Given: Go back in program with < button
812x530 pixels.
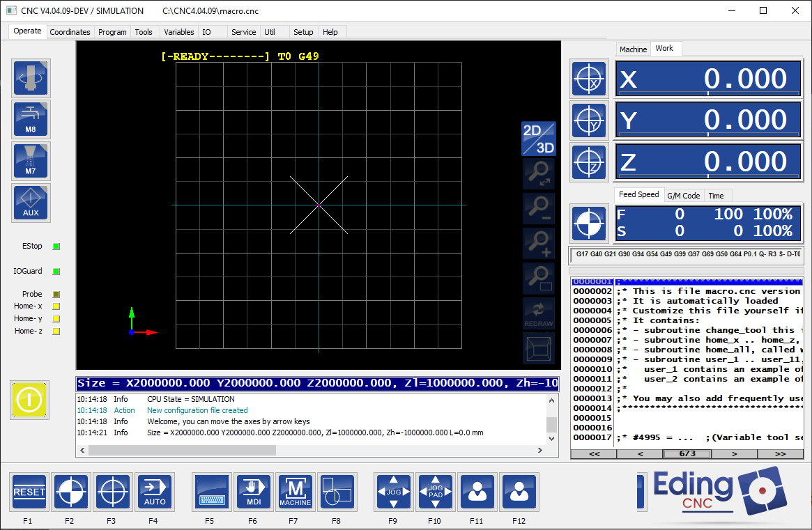Looking at the screenshot, I should [640, 454].
